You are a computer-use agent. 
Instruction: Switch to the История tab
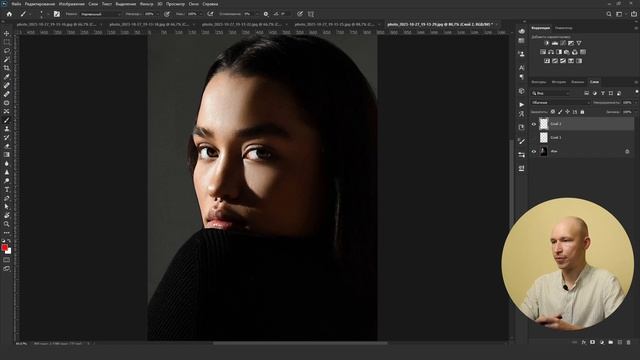[559, 82]
